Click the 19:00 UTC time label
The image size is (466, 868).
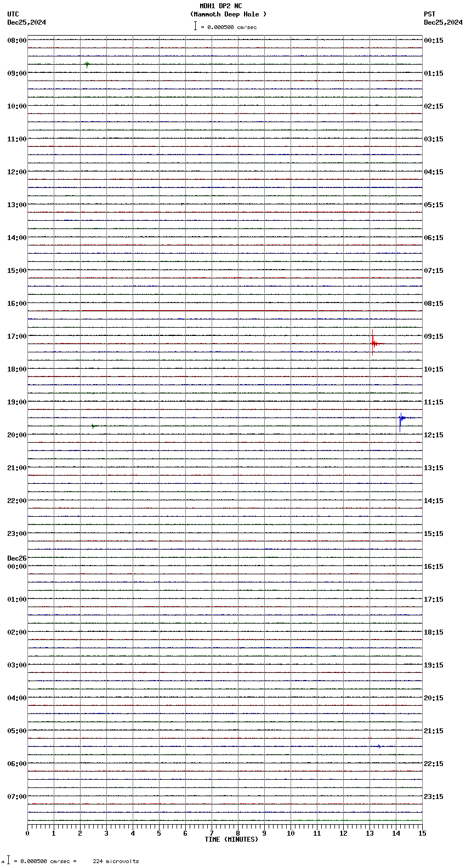pyautogui.click(x=16, y=402)
